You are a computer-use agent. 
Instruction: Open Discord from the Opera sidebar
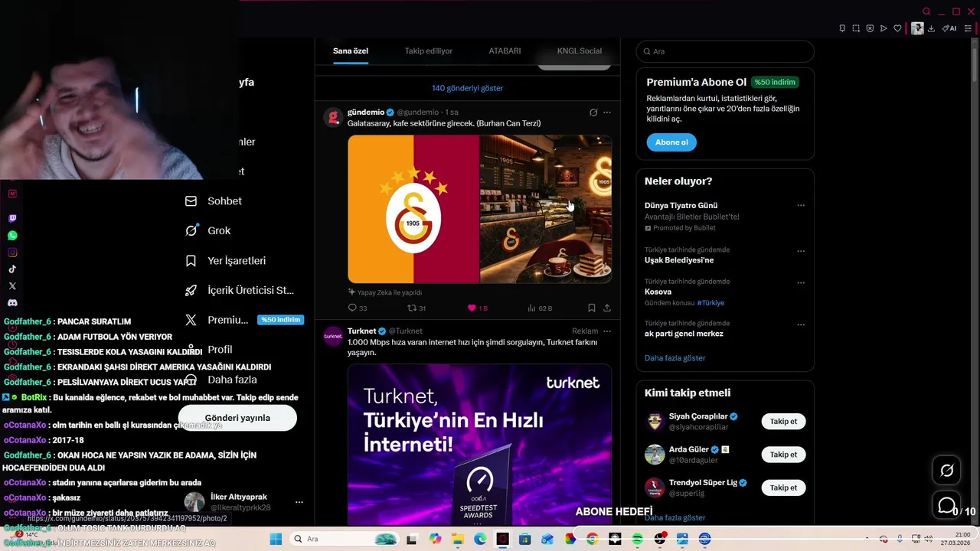click(x=12, y=303)
